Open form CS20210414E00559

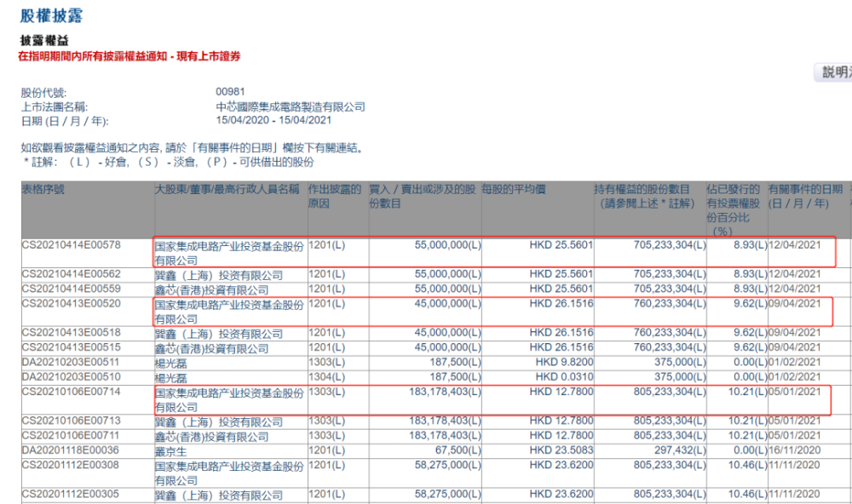pyautogui.click(x=72, y=289)
